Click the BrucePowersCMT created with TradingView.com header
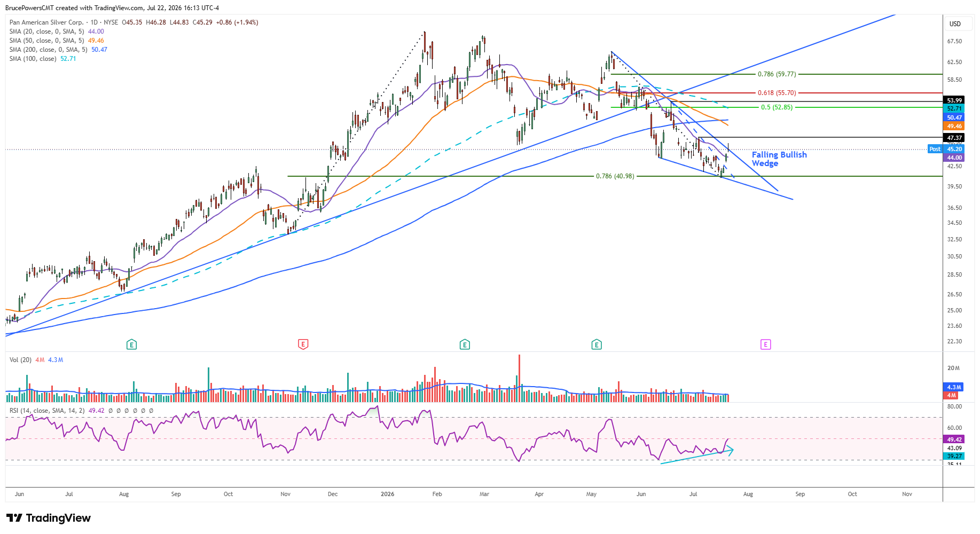980x534 pixels. point(112,8)
